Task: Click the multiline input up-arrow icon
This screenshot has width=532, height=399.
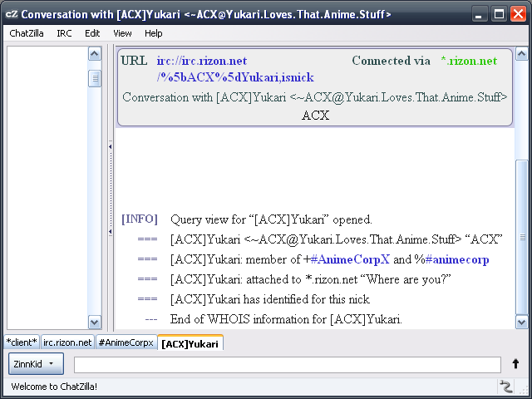Action: [515, 364]
